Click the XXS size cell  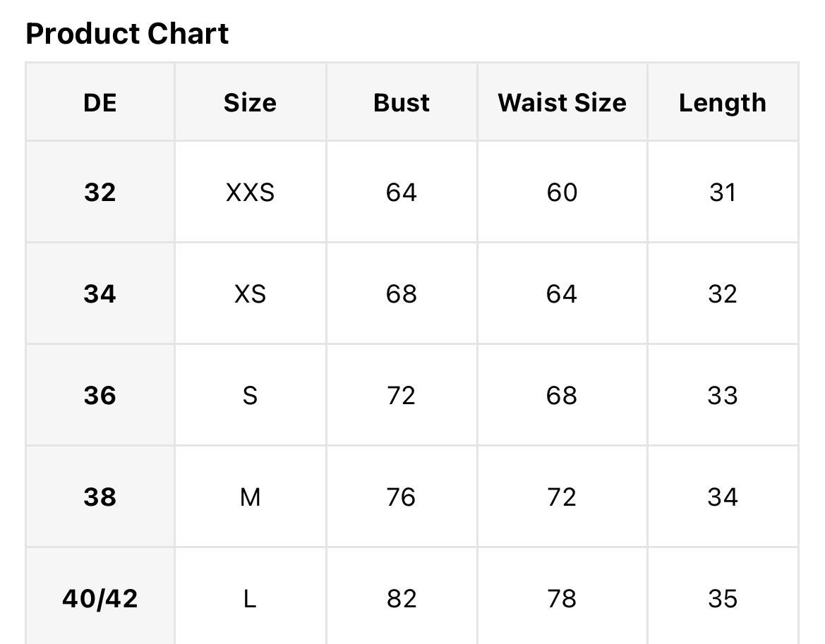(250, 192)
